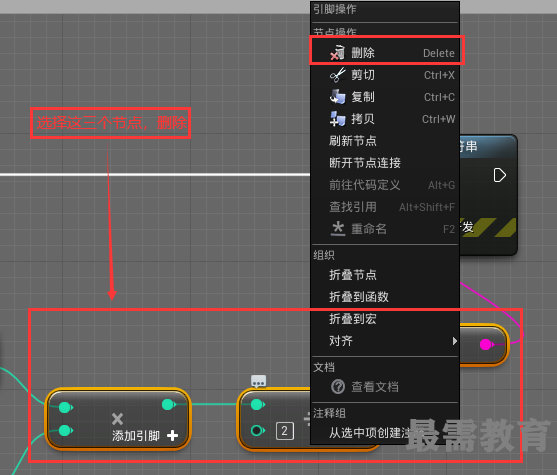This screenshot has height=475, width=557.
Task: Choose 刷新节点 (Refresh Nodes)
Action: coord(385,141)
